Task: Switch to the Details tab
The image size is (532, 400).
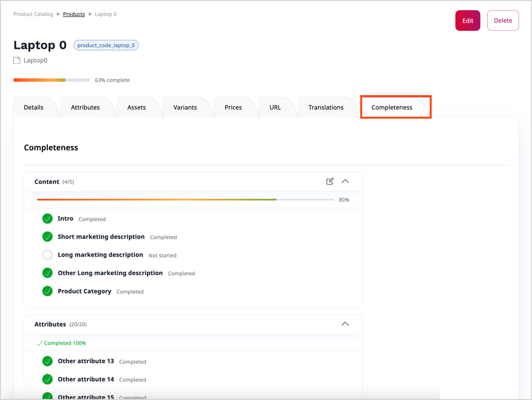Action: click(x=32, y=107)
